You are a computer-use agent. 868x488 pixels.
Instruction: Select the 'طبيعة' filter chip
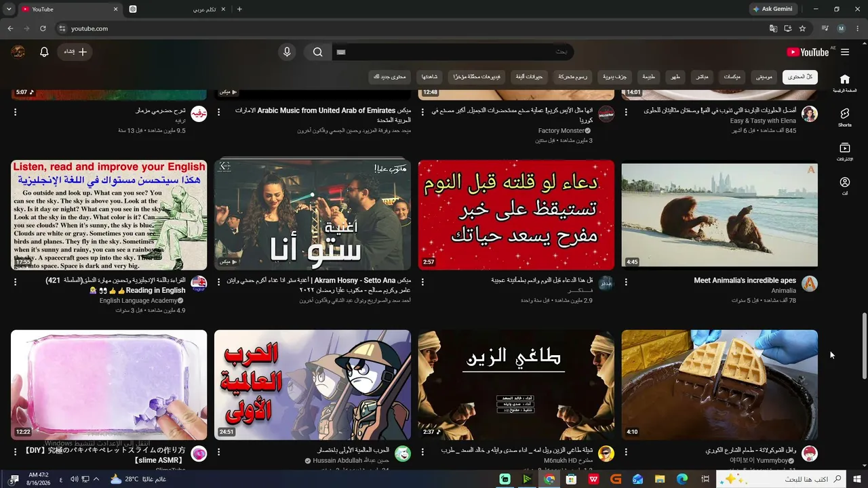650,77
